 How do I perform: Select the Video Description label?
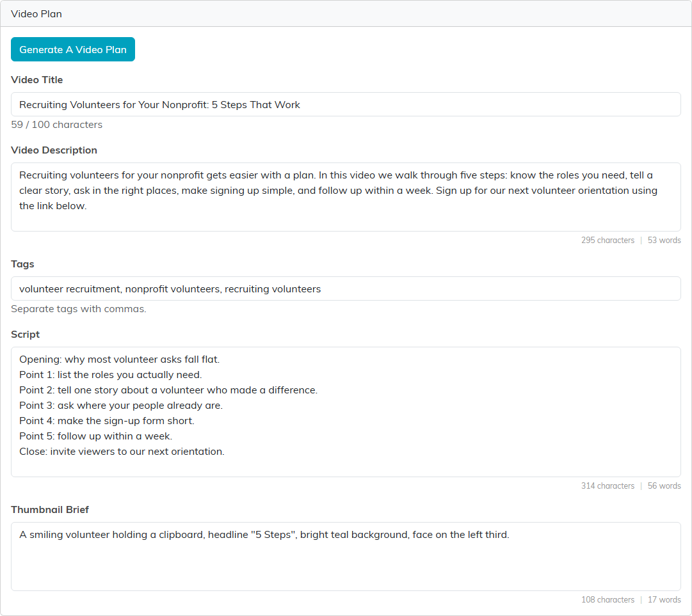pos(54,150)
